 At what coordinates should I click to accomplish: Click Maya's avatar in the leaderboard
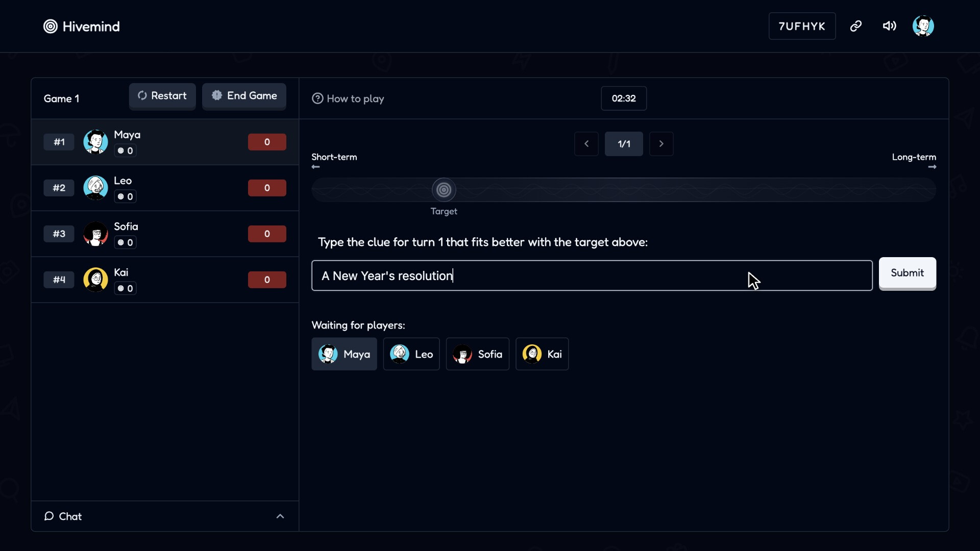(95, 142)
